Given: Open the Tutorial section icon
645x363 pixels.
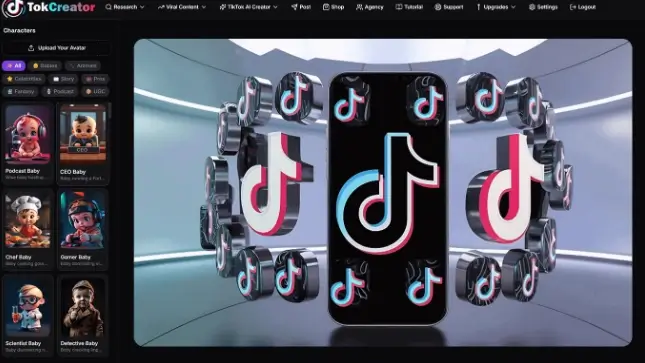Looking at the screenshot, I should click(x=399, y=7).
